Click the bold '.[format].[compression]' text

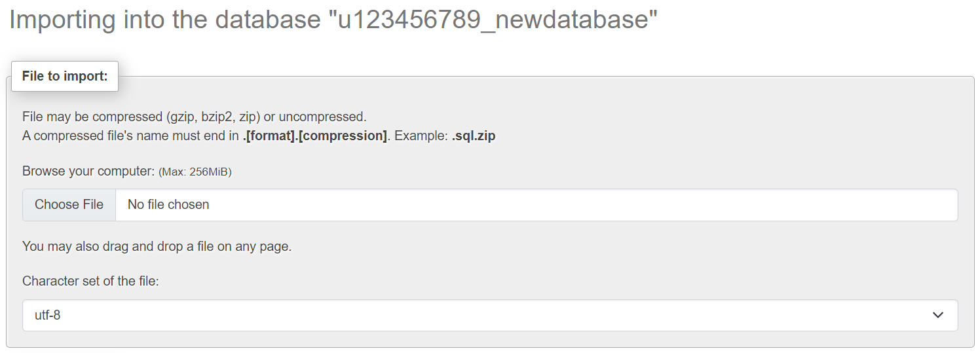coord(314,136)
